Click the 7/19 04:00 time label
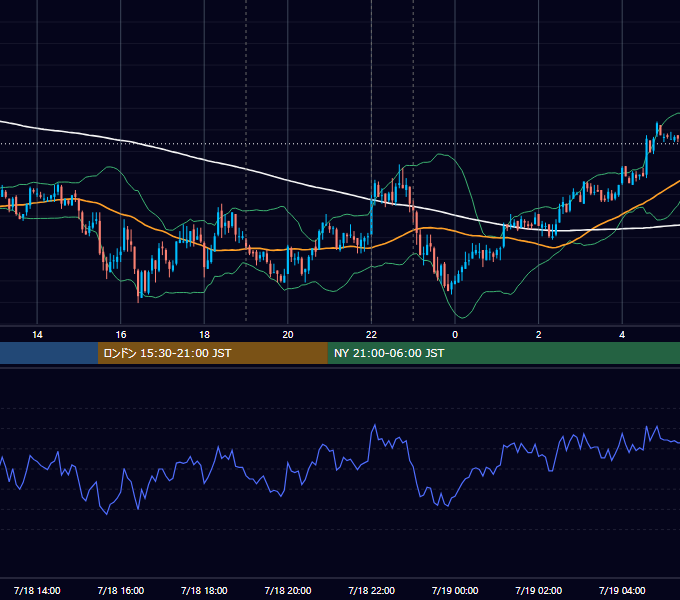 coord(622,590)
